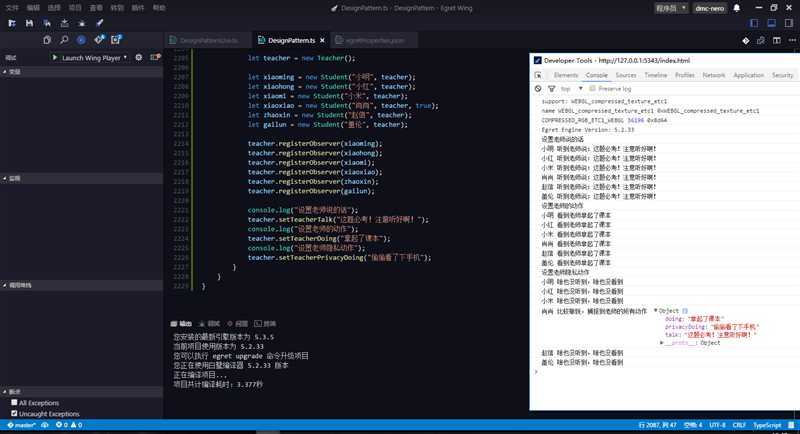Click the cloud sync icon in status bar
800x434 pixels.
[45, 425]
